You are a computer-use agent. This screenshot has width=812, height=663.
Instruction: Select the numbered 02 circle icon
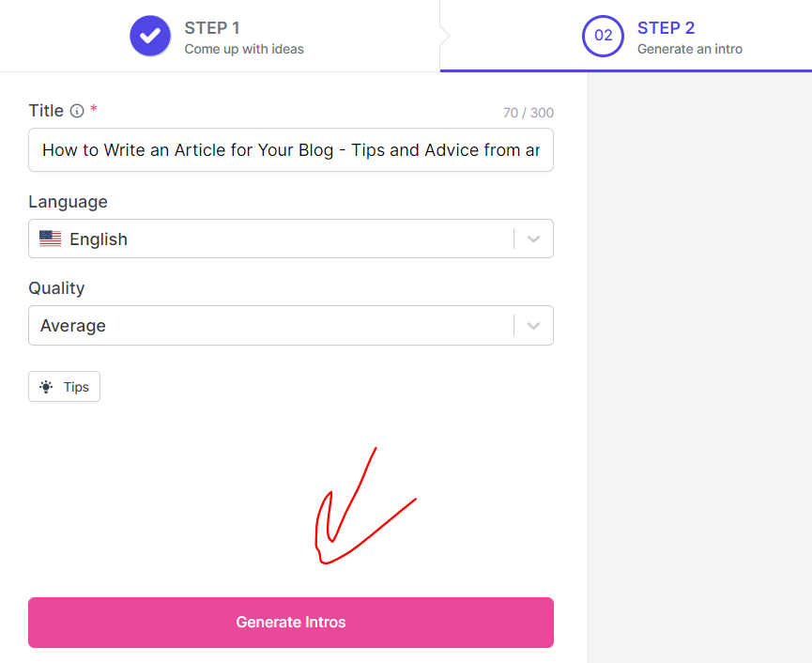click(603, 36)
